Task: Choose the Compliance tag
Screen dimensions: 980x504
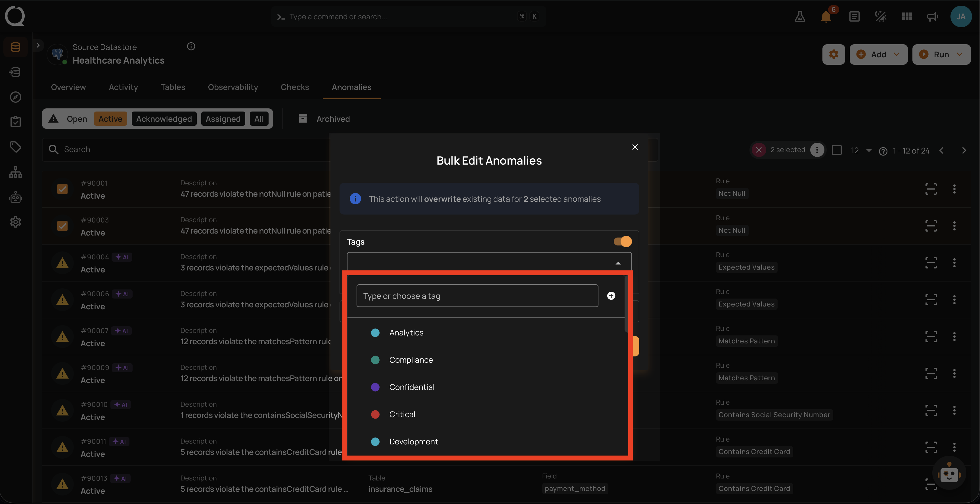Action: pyautogui.click(x=486, y=360)
